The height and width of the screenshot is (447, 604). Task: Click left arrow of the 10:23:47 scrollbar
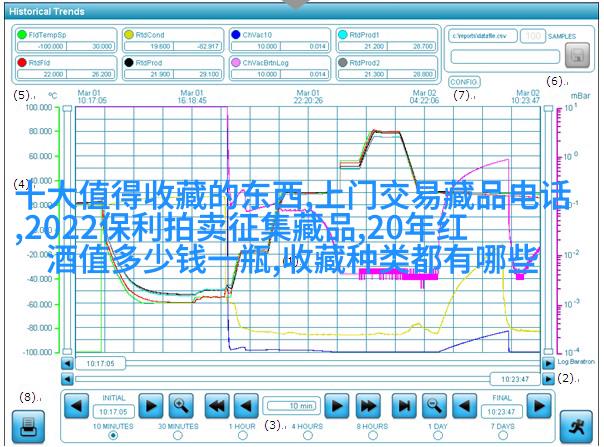[67, 379]
